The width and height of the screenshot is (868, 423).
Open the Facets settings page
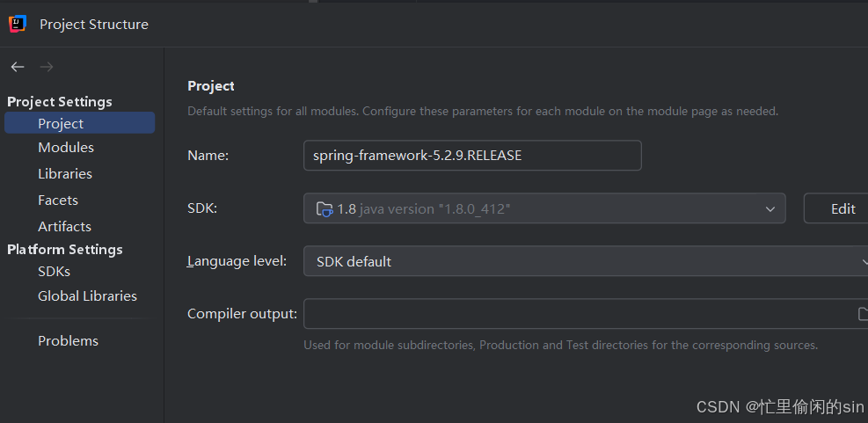(x=58, y=200)
